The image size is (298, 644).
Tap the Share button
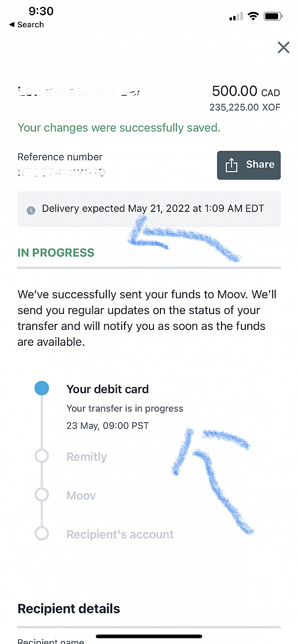coord(249,165)
